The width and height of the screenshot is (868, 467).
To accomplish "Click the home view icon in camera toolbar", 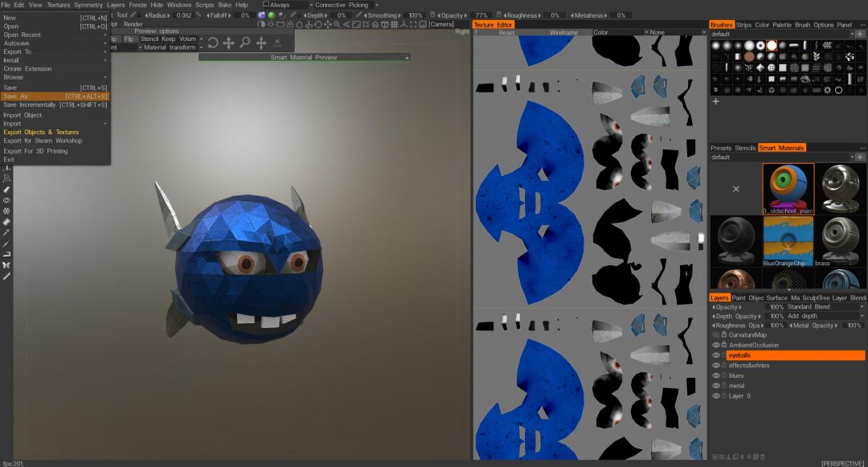I will point(375,24).
